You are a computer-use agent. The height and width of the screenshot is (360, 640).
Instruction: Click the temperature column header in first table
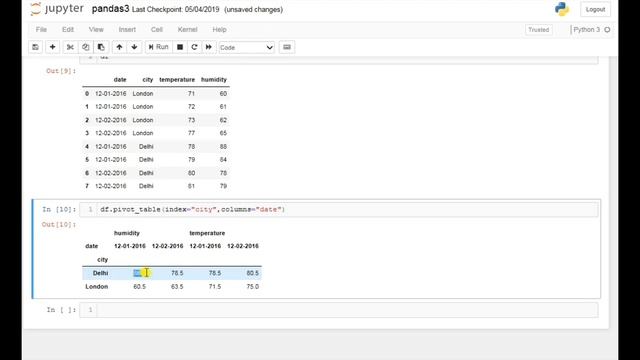click(x=177, y=80)
